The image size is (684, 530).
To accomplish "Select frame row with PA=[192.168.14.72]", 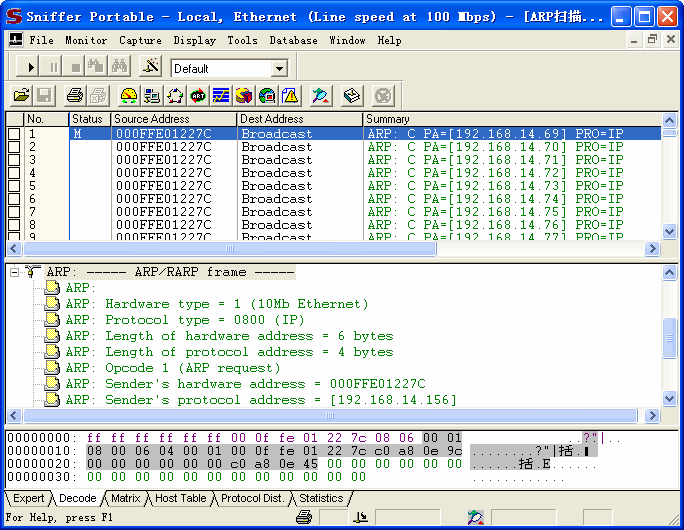I will click(x=334, y=173).
